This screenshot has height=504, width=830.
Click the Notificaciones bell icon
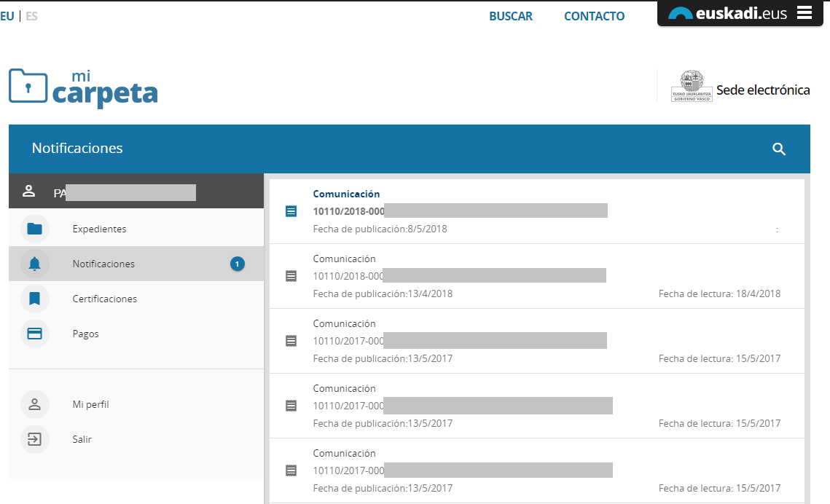34,264
